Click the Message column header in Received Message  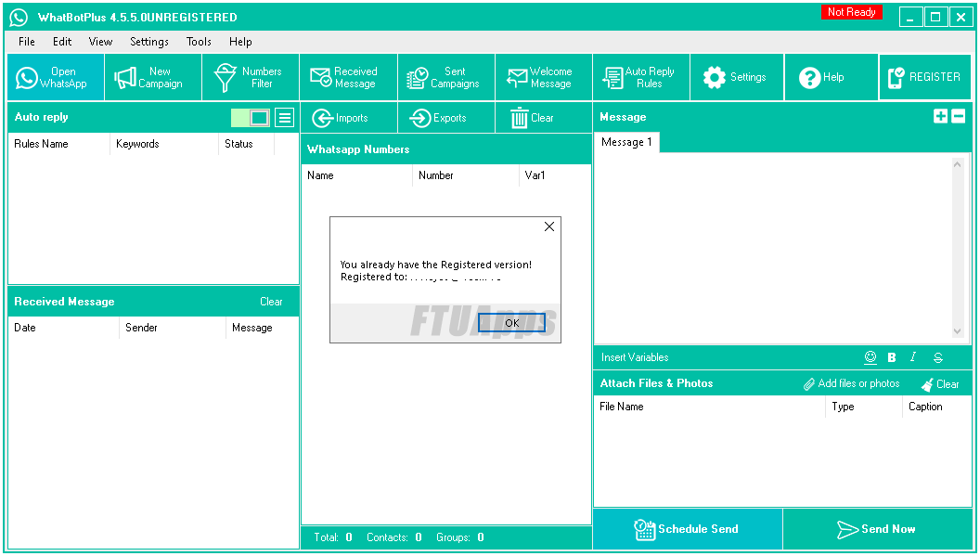[x=262, y=328]
